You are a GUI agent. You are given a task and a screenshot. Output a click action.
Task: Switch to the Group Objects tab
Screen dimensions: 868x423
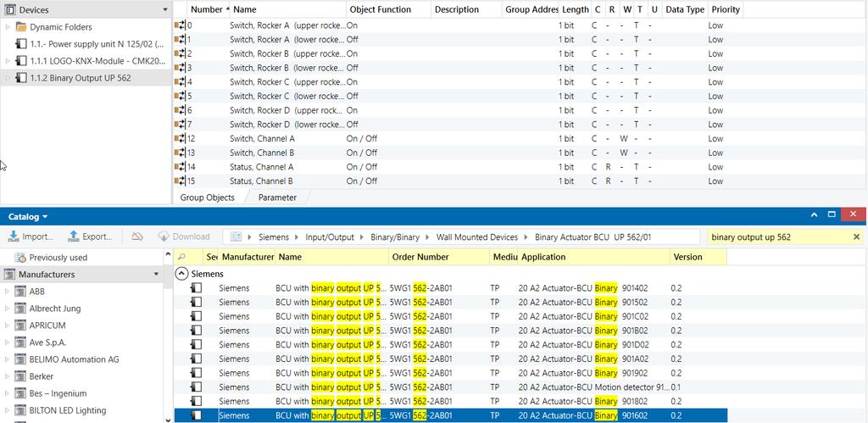[207, 198]
